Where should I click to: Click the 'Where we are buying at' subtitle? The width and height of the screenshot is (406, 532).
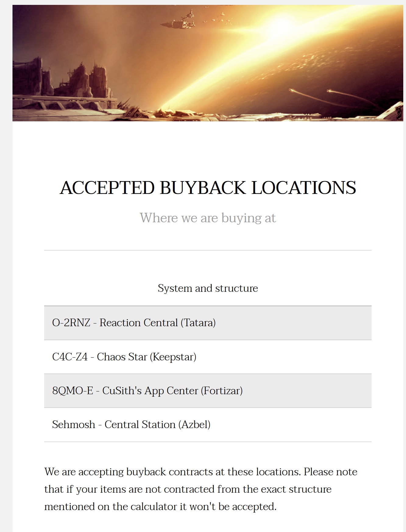coord(208,218)
